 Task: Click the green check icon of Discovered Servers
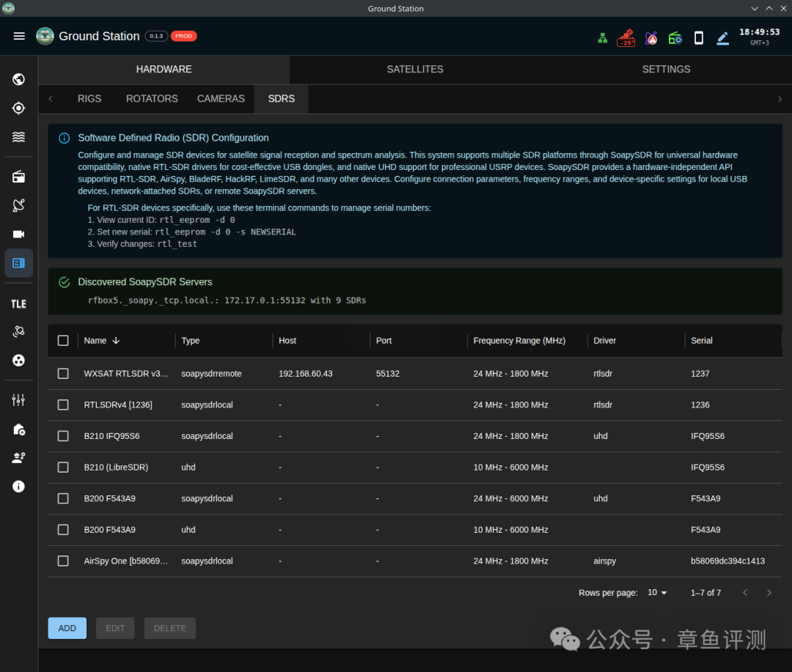tap(64, 282)
